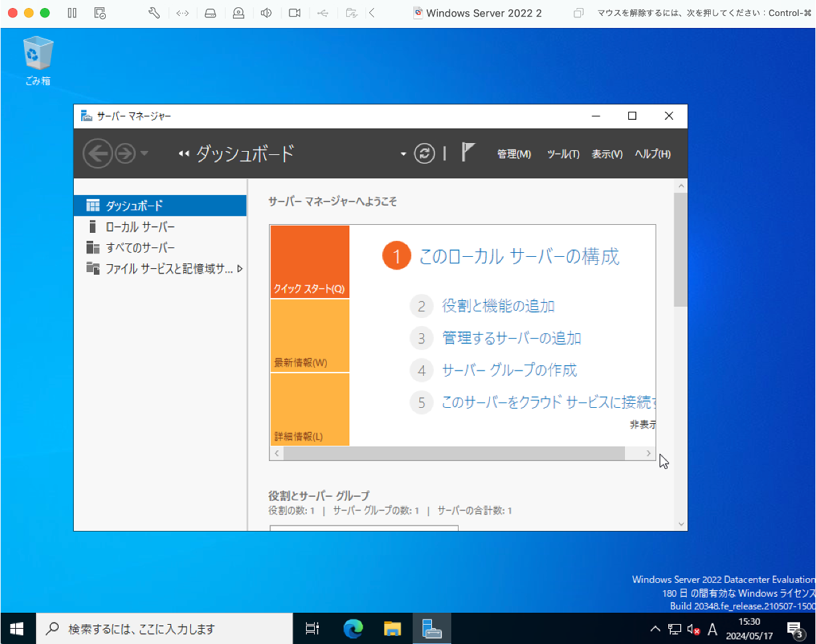Click 非表示 to hide the welcome tile
The height and width of the screenshot is (644, 816).
click(643, 424)
